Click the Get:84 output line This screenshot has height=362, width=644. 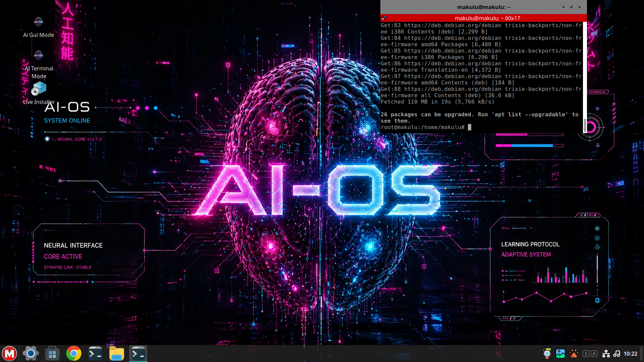(481, 41)
